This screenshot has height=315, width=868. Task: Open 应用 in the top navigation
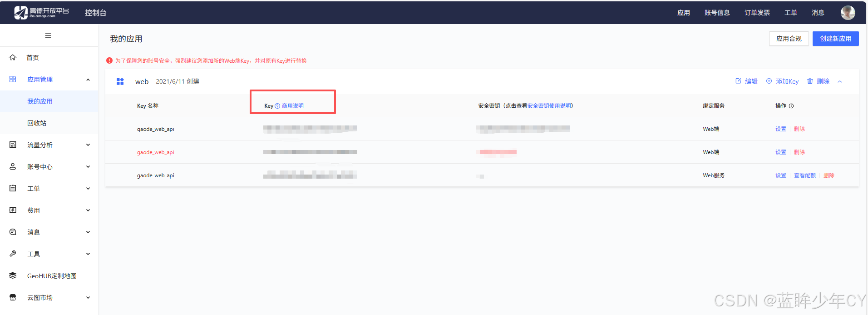(x=683, y=13)
